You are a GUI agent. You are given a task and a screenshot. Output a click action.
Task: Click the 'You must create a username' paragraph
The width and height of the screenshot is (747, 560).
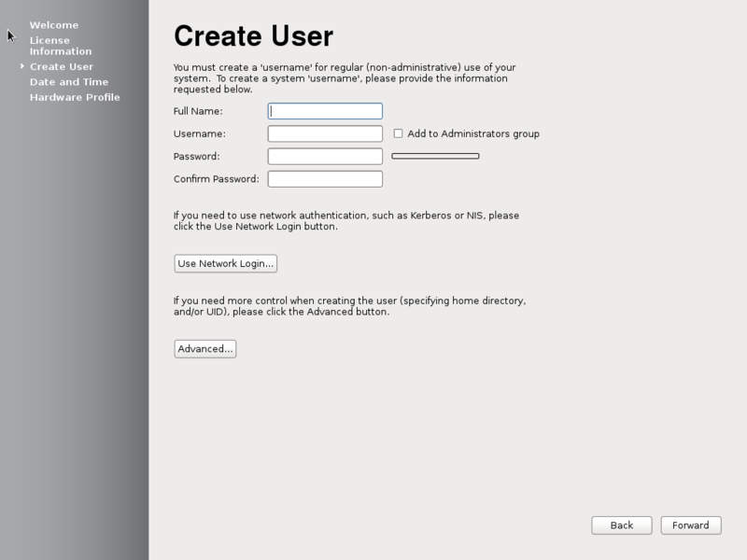pyautogui.click(x=345, y=78)
